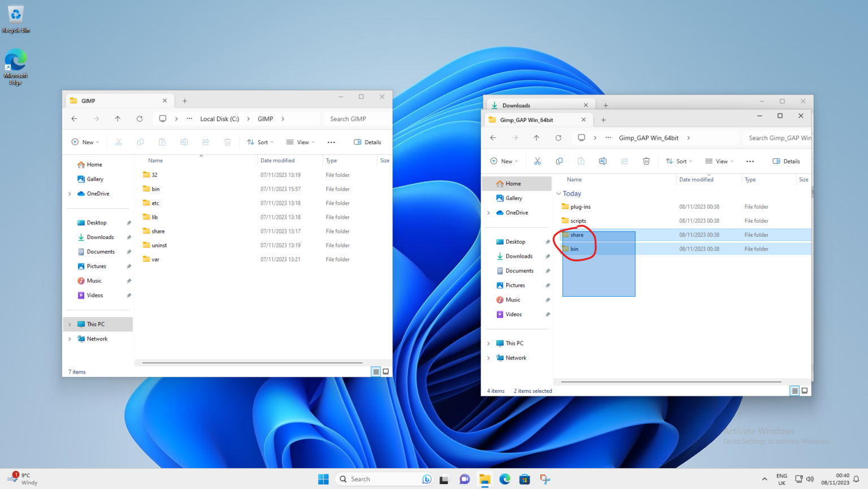Switch Gimp_GAP window to thumbnail layout
Viewport: 868px width, 489px height.
pyautogui.click(x=805, y=390)
